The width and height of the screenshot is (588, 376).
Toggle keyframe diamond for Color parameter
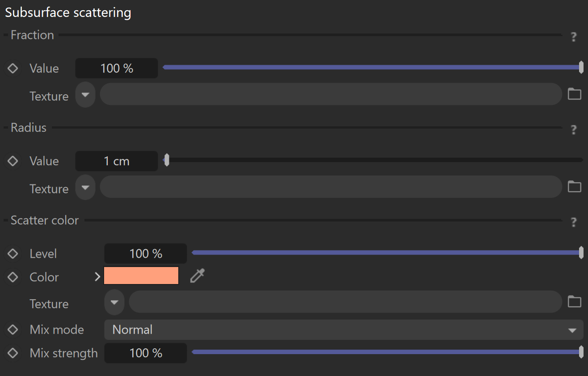(x=13, y=277)
